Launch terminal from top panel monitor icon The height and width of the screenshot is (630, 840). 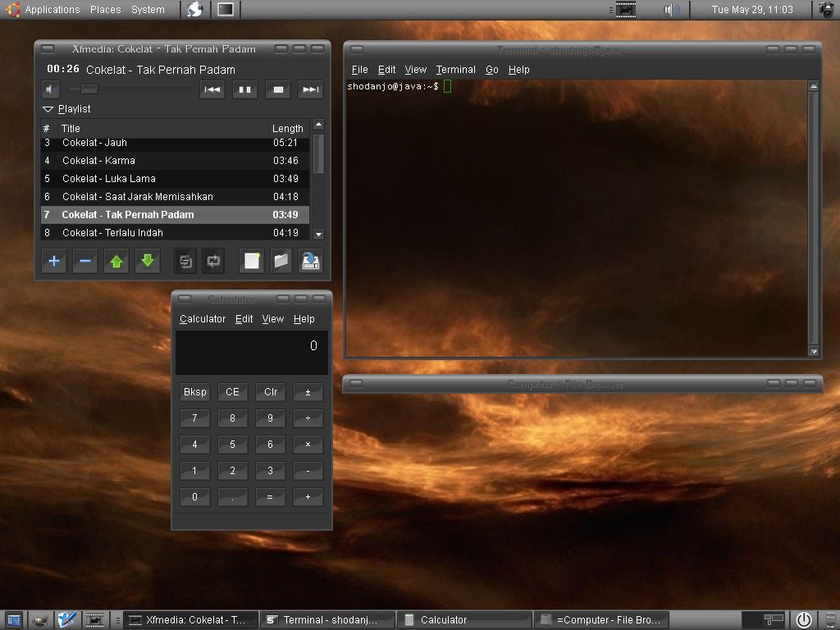(x=226, y=10)
